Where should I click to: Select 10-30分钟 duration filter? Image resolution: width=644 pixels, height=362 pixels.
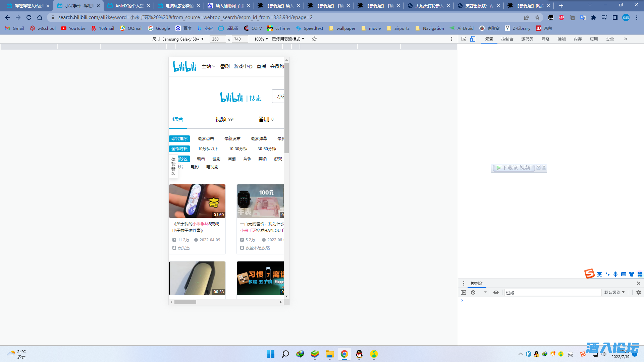pyautogui.click(x=238, y=148)
